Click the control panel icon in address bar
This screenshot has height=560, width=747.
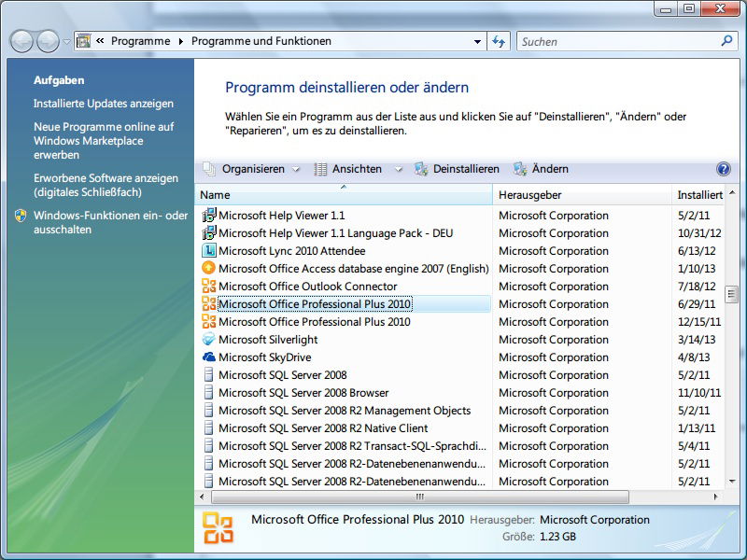(x=84, y=41)
